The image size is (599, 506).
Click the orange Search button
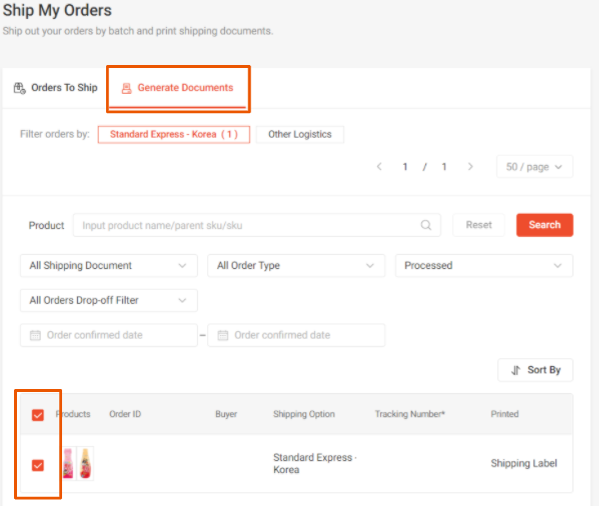pyautogui.click(x=544, y=225)
